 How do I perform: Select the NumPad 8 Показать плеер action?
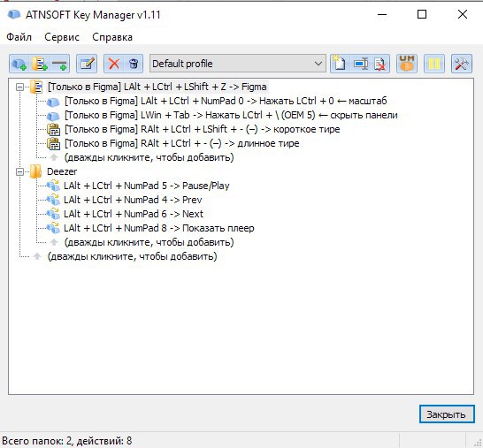pos(159,228)
